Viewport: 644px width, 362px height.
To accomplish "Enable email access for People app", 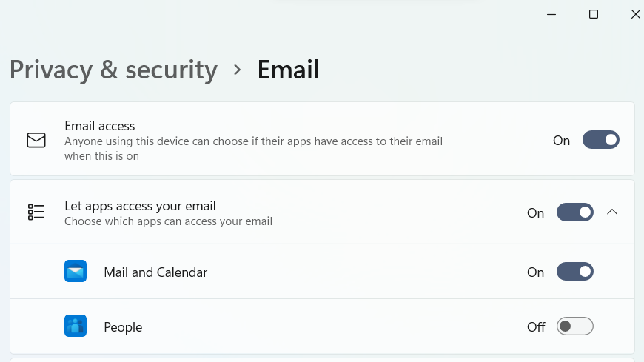I will [x=574, y=326].
